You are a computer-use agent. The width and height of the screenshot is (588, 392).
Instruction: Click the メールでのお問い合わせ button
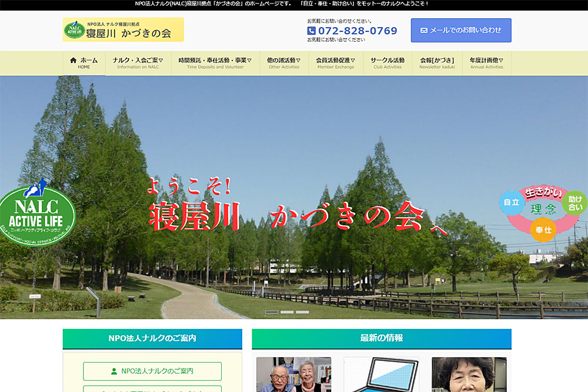pyautogui.click(x=461, y=30)
